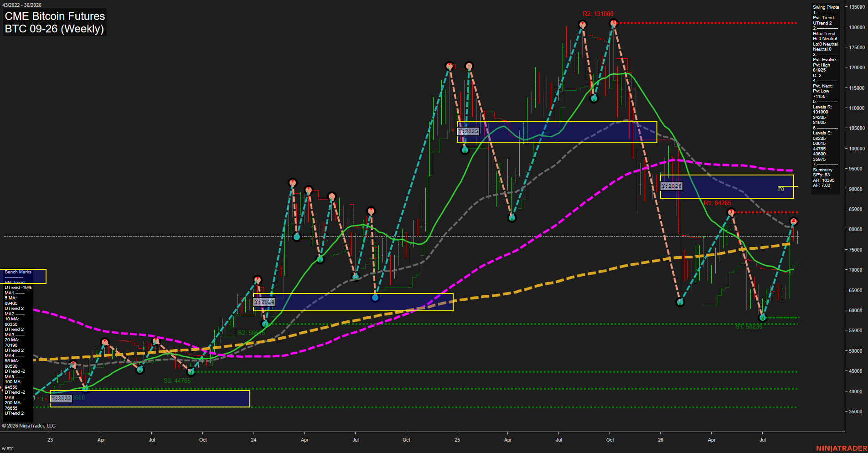
Task: Click the Levels S: heading
Action: (x=822, y=133)
